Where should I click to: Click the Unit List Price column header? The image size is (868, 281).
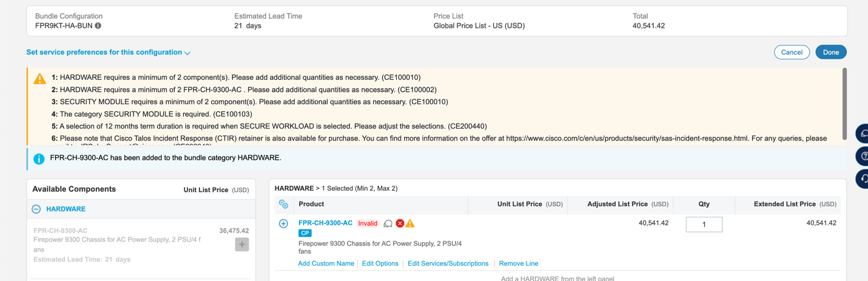pyautogui.click(x=530, y=204)
